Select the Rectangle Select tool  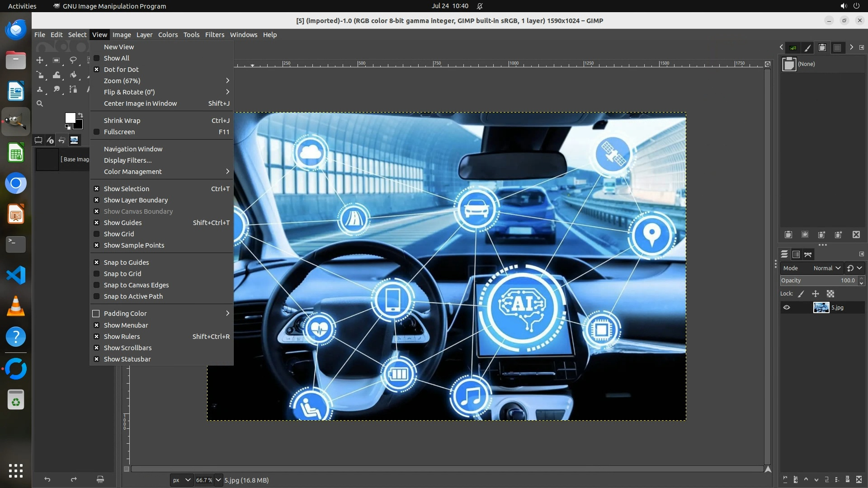click(x=56, y=60)
